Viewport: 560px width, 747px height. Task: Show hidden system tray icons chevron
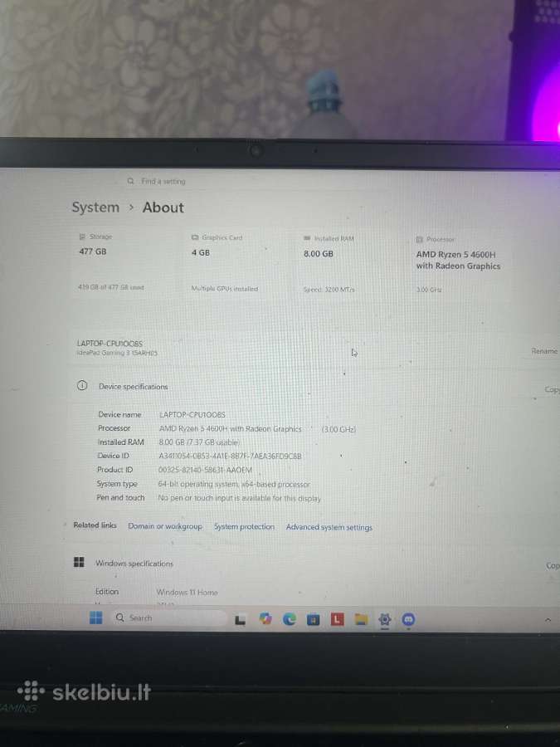tap(548, 620)
